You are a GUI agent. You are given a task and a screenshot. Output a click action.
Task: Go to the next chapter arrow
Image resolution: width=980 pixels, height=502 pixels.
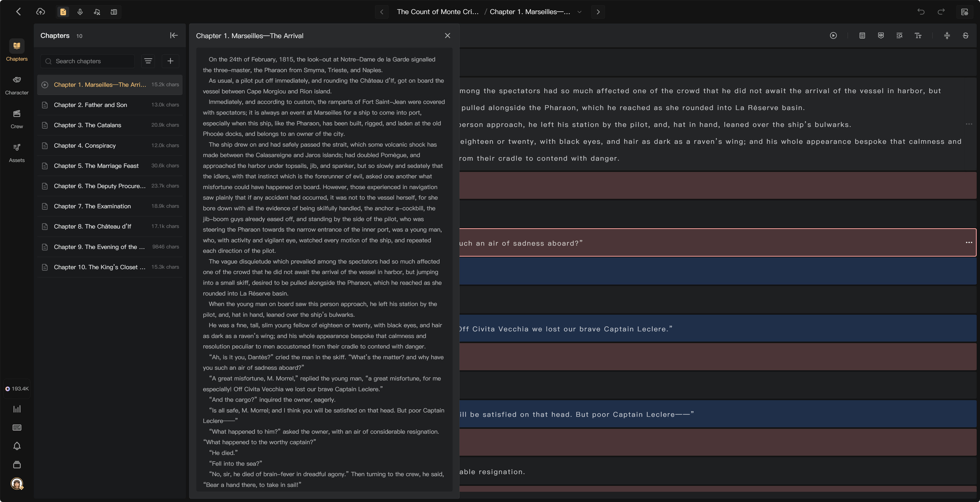(x=598, y=12)
